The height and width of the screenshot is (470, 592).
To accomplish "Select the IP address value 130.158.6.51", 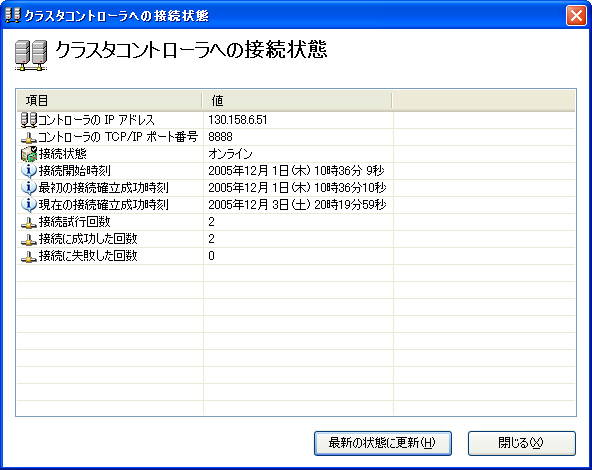I will (238, 120).
